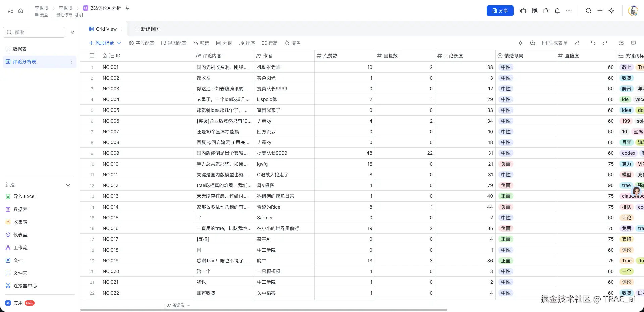Open the find-in-table search icon
Image resolution: width=644 pixels, height=312 pixels.
coord(621,43)
